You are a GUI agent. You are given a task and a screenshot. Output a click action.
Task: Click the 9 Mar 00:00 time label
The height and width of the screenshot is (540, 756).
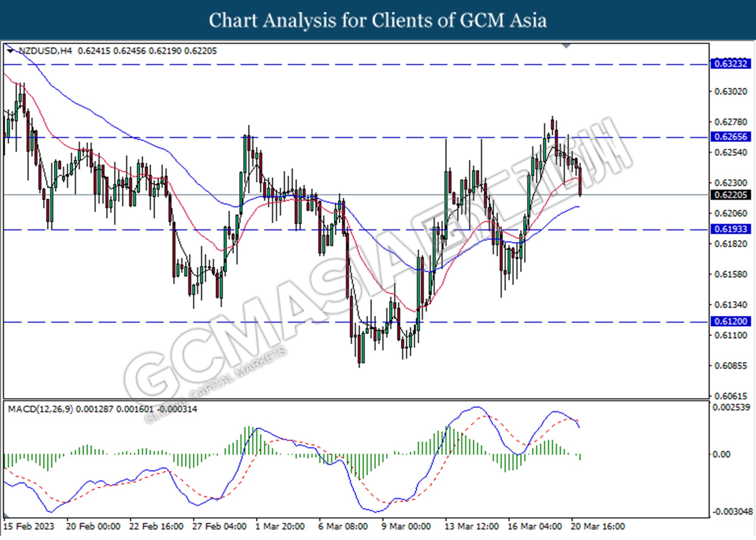pos(406,526)
